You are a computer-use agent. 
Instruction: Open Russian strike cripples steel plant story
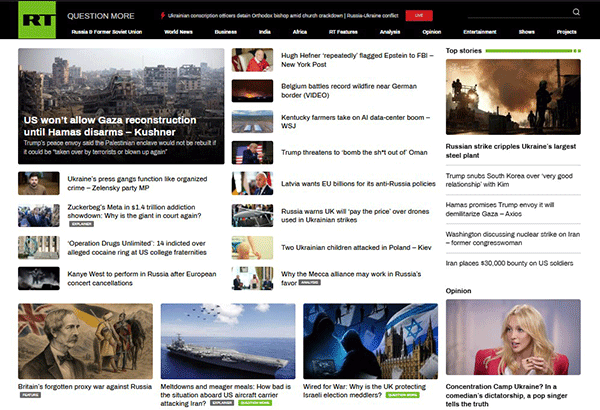coord(510,151)
